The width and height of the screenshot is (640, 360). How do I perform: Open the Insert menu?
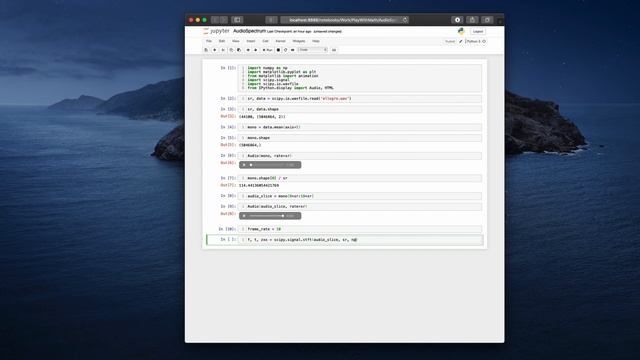(x=251, y=41)
